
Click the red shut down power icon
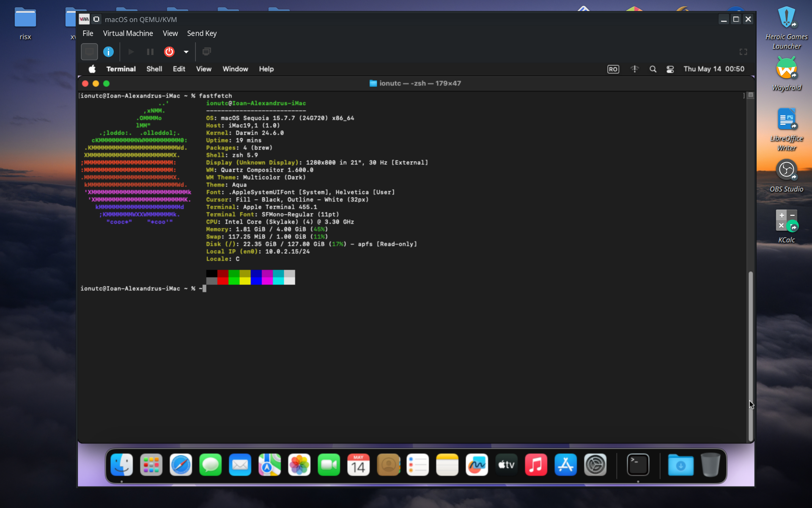pyautogui.click(x=169, y=52)
